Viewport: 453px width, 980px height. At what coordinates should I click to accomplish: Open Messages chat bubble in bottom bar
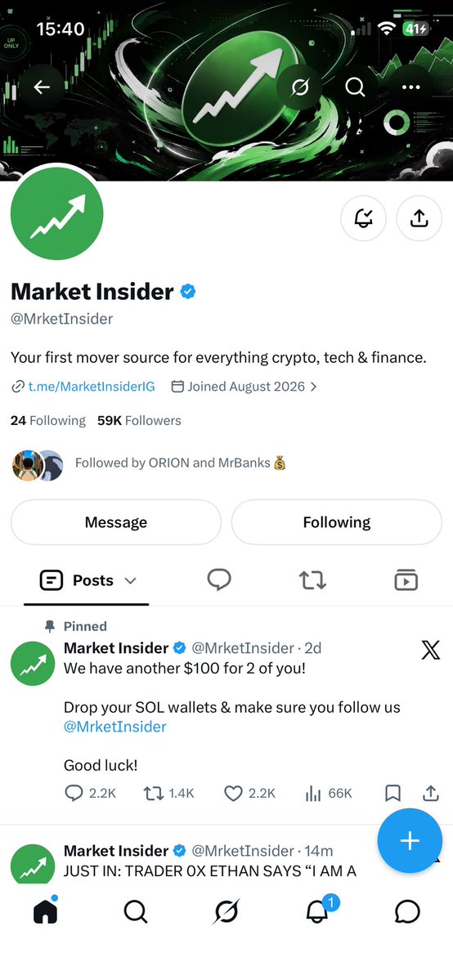click(x=407, y=912)
